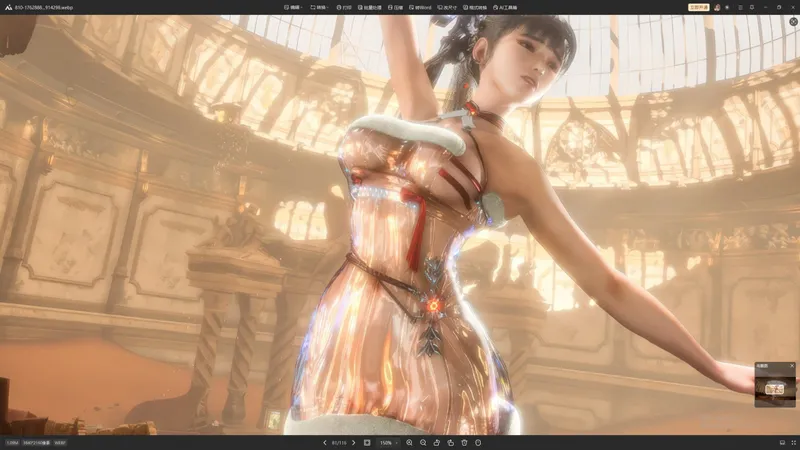Open the 压缩 compress tool
800x450 pixels.
(x=397, y=7)
